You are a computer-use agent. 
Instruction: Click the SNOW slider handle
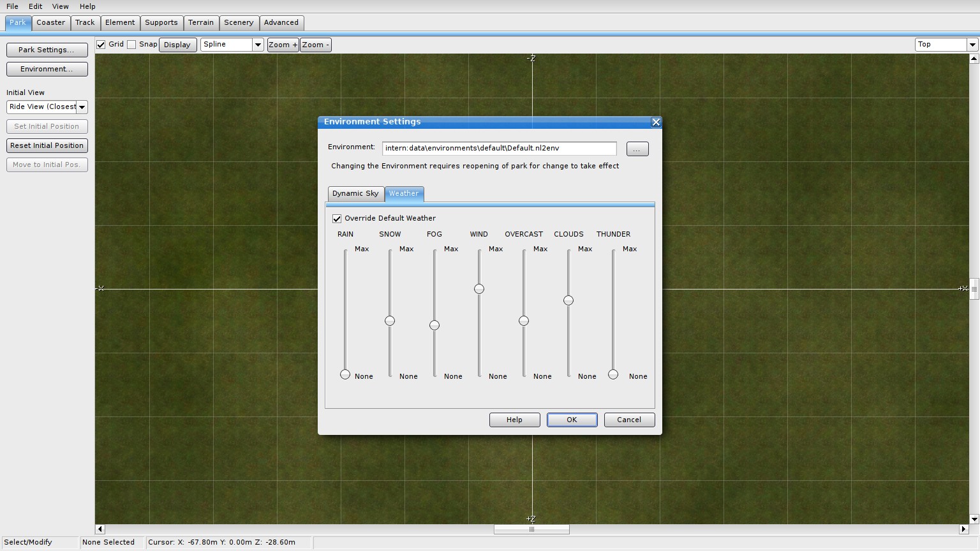pyautogui.click(x=390, y=321)
